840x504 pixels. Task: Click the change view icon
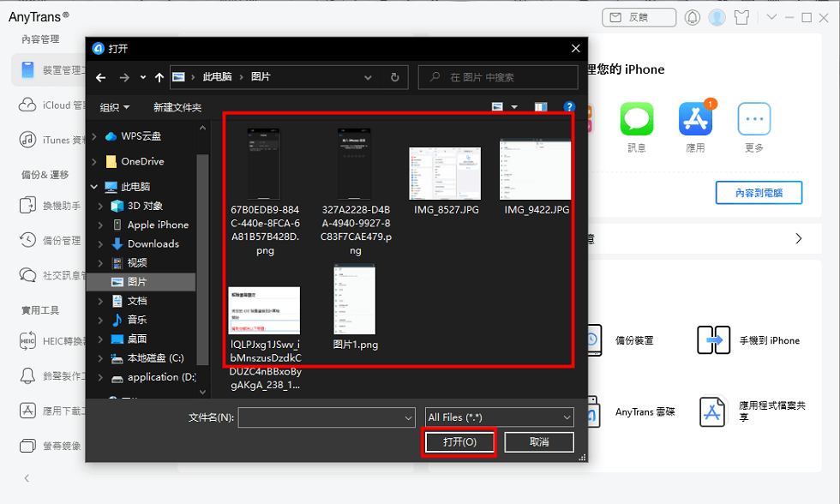pyautogui.click(x=497, y=107)
